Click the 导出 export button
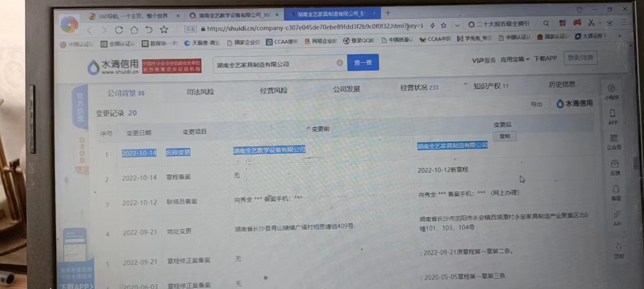644x289 pixels. coord(536,105)
